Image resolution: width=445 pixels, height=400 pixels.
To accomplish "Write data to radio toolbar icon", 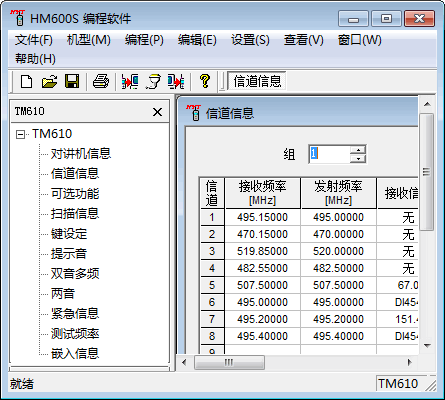I will pos(176,81).
